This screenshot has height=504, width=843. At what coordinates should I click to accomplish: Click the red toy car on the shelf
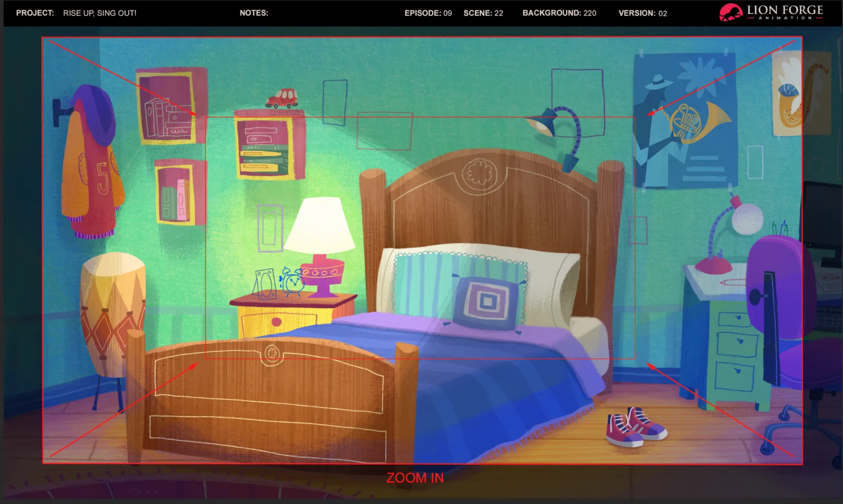(x=282, y=98)
